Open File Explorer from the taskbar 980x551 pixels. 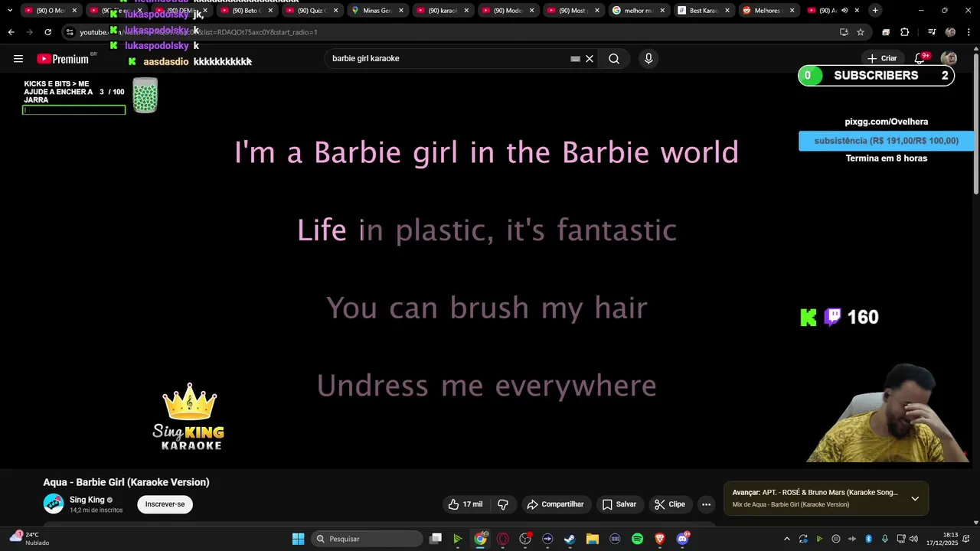(x=593, y=539)
